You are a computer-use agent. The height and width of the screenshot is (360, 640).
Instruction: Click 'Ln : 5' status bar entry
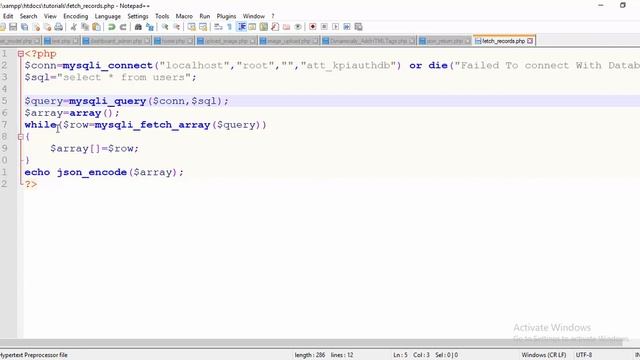400,355
